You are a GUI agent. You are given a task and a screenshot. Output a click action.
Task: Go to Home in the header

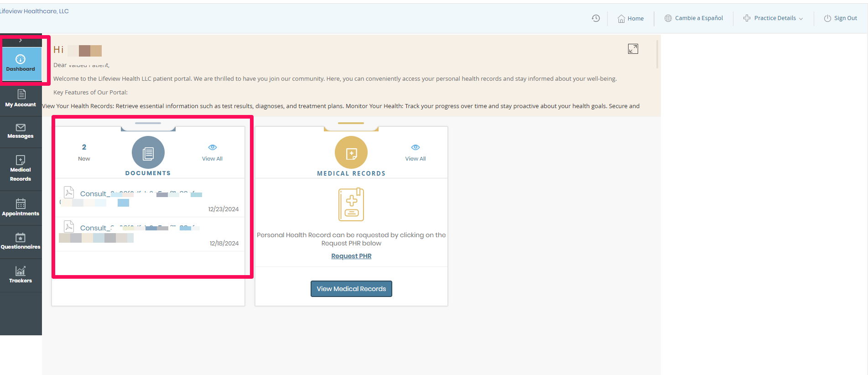tap(631, 18)
